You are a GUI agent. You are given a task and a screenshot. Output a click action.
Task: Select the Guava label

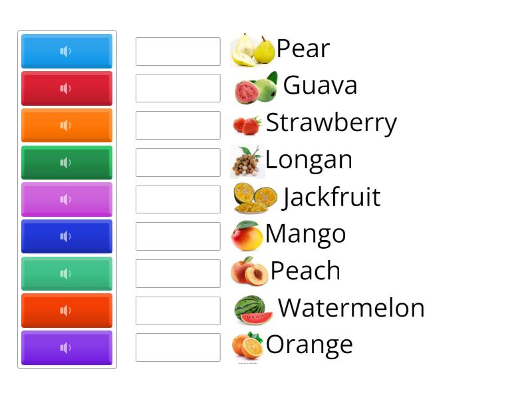pyautogui.click(x=320, y=86)
